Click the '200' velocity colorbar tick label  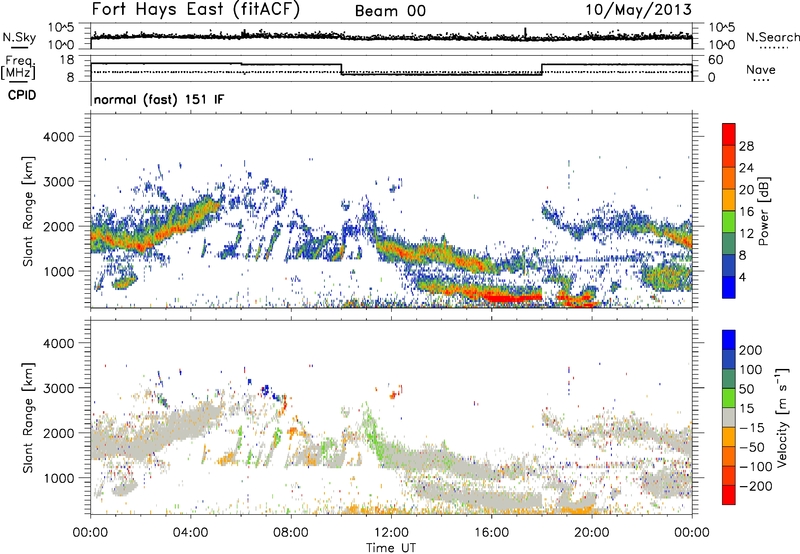[x=751, y=350]
